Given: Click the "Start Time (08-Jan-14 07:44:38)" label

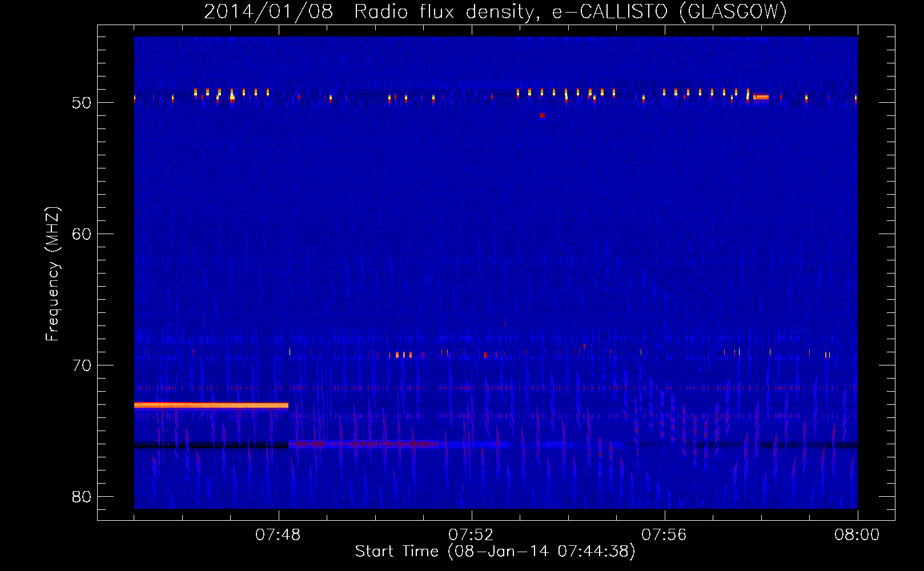Looking at the screenshot, I should tap(495, 552).
